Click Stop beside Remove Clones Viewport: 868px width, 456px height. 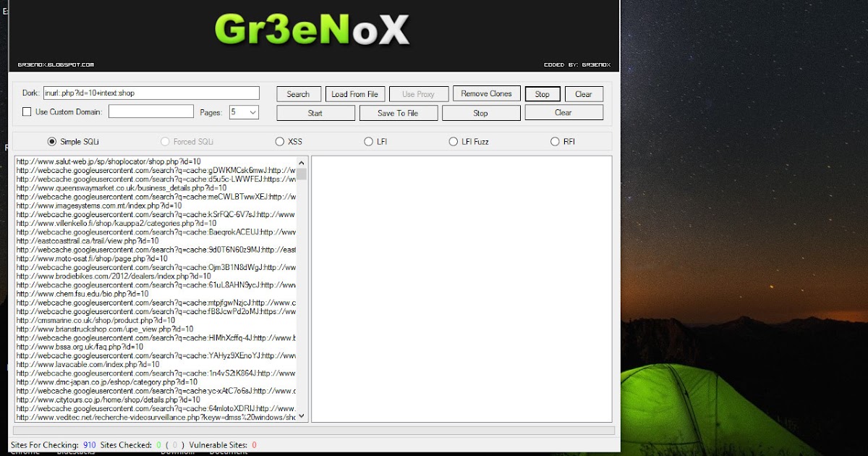click(542, 94)
